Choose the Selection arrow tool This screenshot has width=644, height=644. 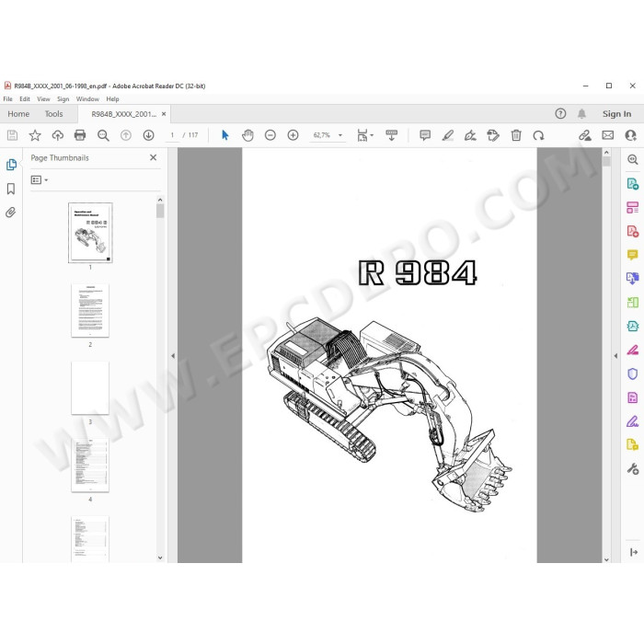point(225,135)
